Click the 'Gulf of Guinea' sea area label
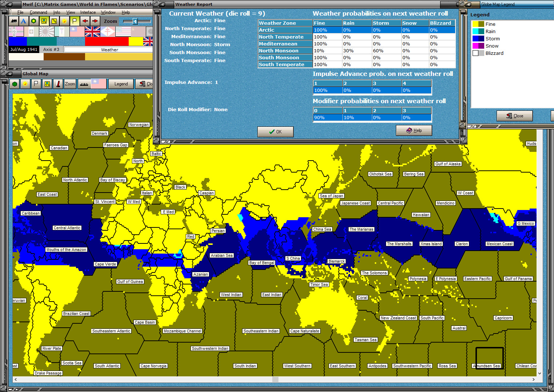The height and width of the screenshot is (392, 554). [130, 282]
